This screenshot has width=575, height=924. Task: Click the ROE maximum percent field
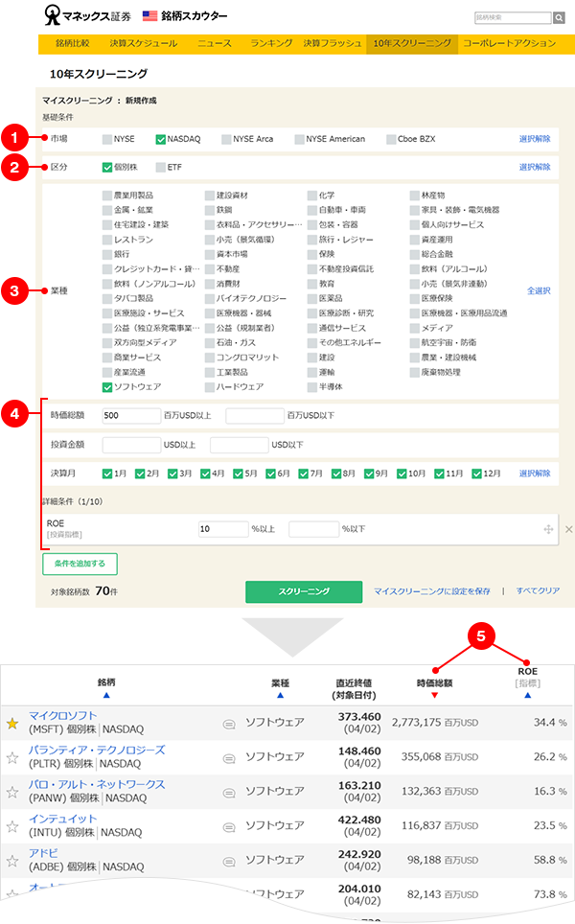[314, 529]
